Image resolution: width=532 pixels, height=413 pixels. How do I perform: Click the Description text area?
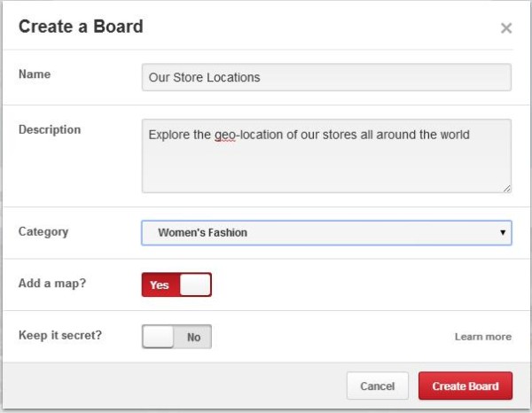click(x=326, y=156)
